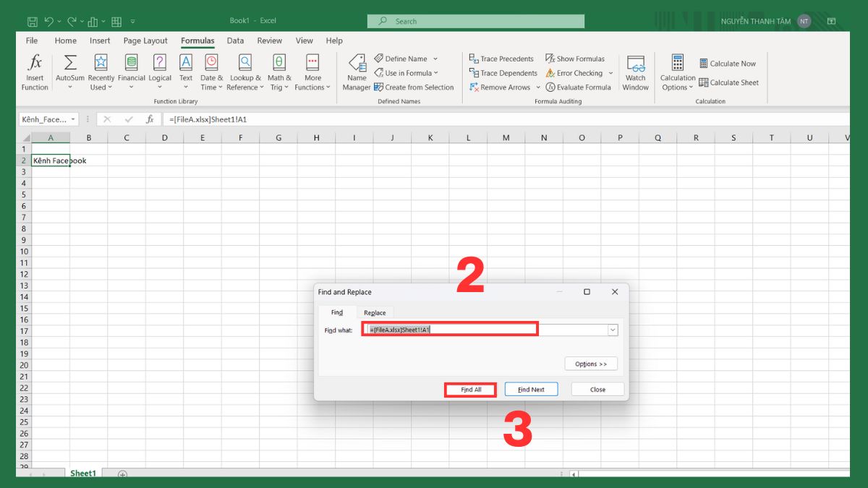The image size is (868, 488).
Task: Open the Watch Window
Action: [x=635, y=72]
